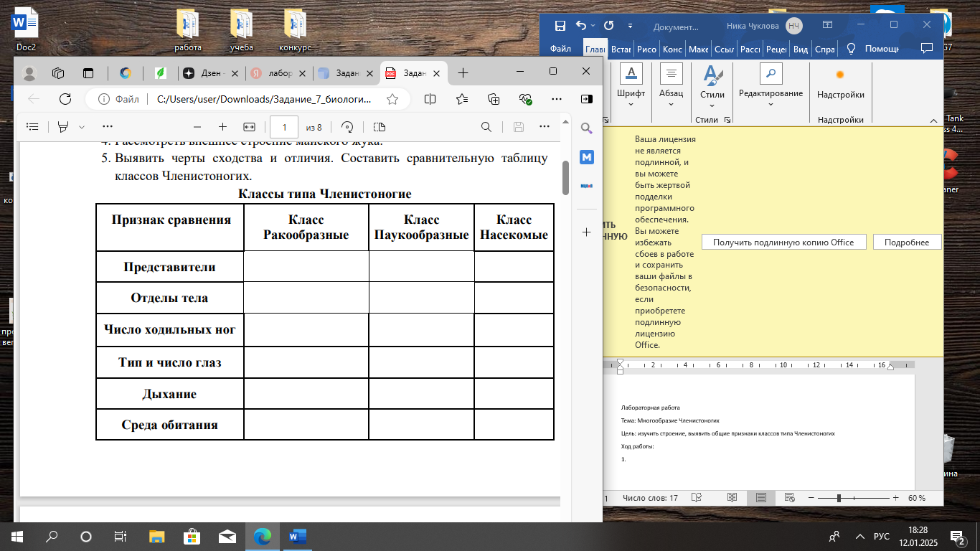Collapse the Word ribbon
The image size is (980, 551).
click(933, 120)
